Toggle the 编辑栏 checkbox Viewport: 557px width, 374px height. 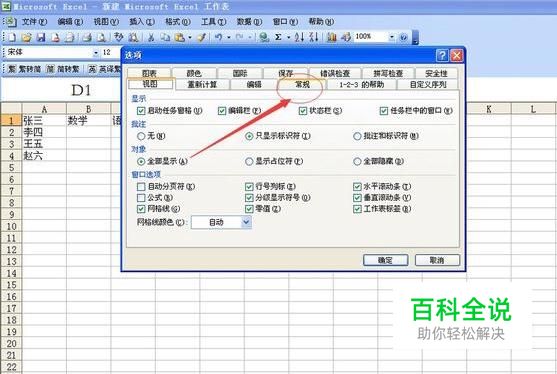click(222, 111)
